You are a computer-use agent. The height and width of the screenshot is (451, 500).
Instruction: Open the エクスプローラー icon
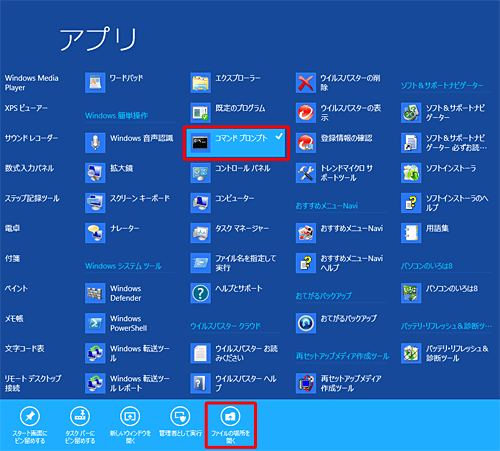tap(201, 83)
